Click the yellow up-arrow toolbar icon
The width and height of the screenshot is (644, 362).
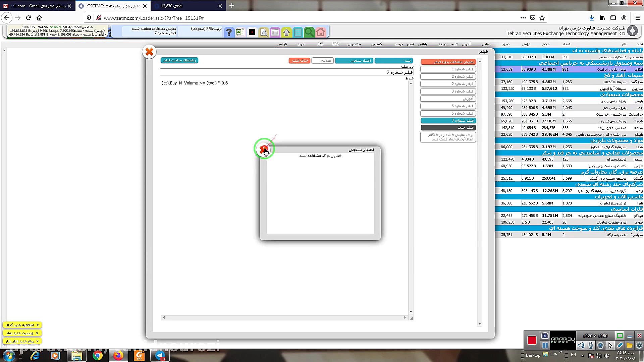click(x=286, y=32)
